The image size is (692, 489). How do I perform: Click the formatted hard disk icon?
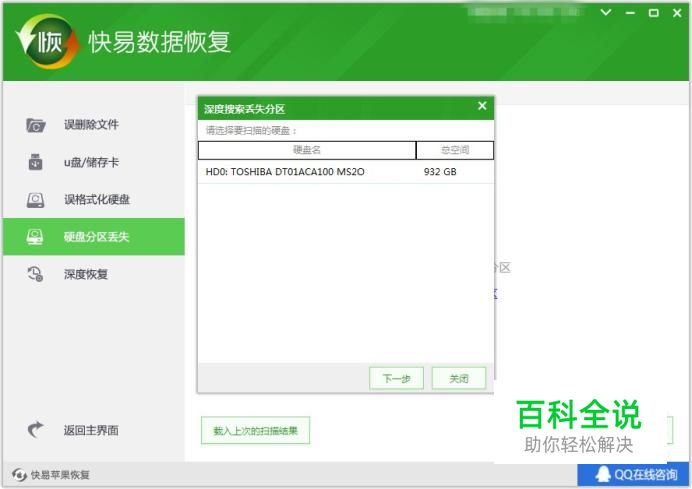click(35, 200)
